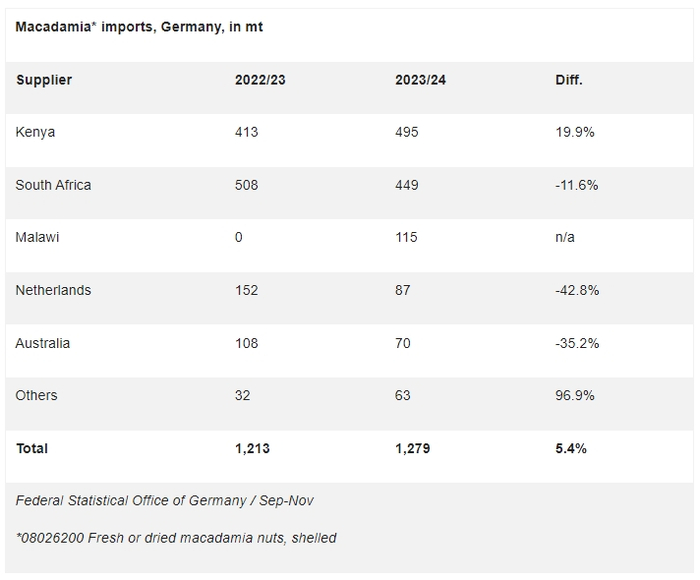Screen dimensions: 700x580
Task: Click Malawi's n/a difference cell
Action: 565,237
